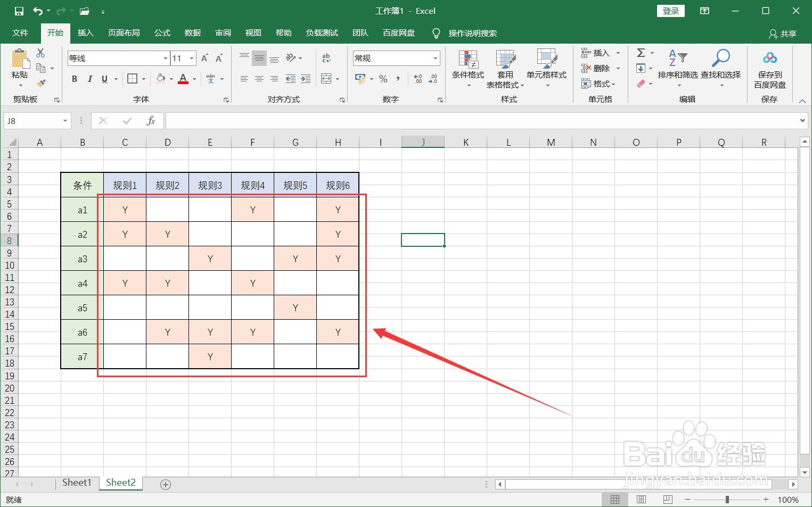812x507 pixels.
Task: Open 查找和选择 find and select
Action: 721,69
